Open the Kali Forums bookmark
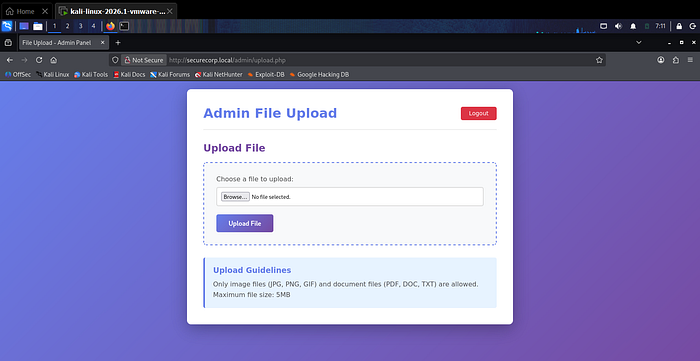Screen dimensions: 700x361 pos(170,75)
